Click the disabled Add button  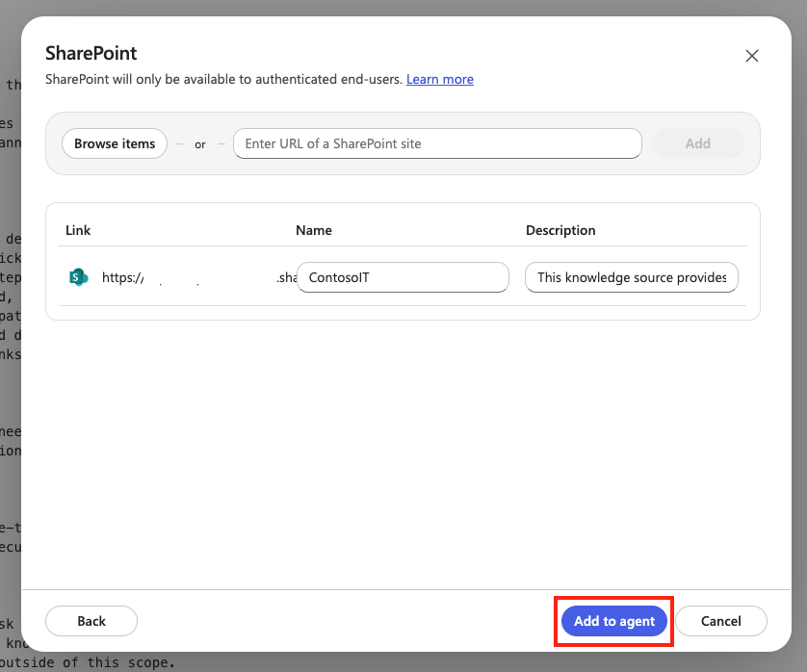point(698,143)
